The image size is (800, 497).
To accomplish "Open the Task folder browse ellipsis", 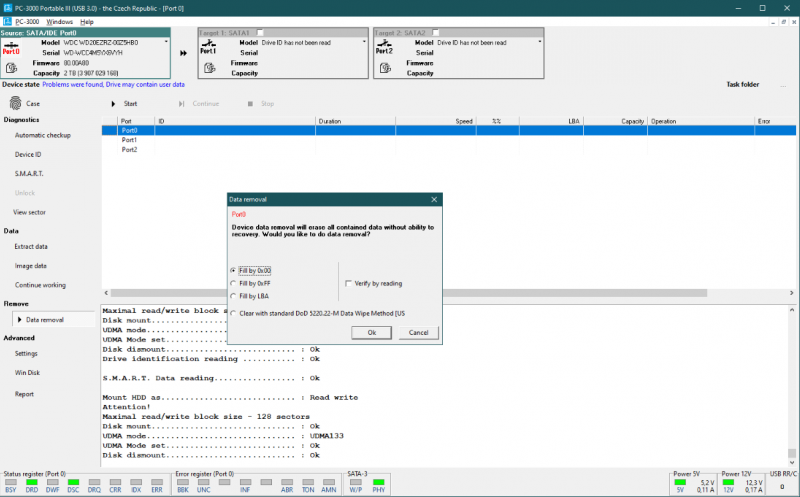I will [783, 85].
